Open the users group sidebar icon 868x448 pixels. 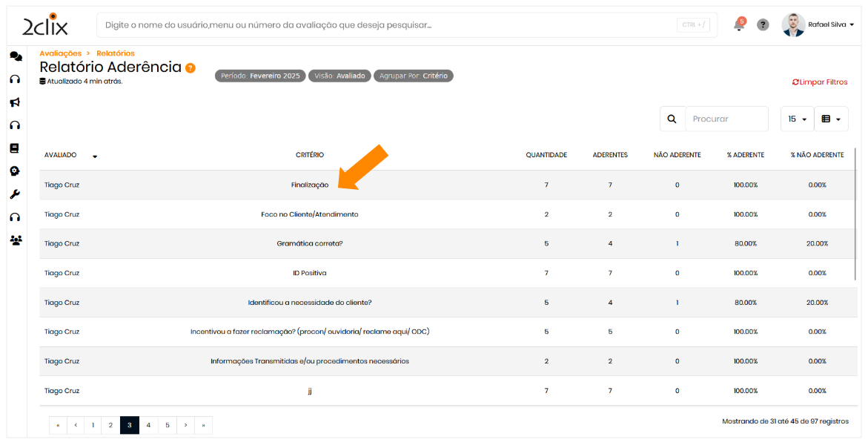(16, 240)
